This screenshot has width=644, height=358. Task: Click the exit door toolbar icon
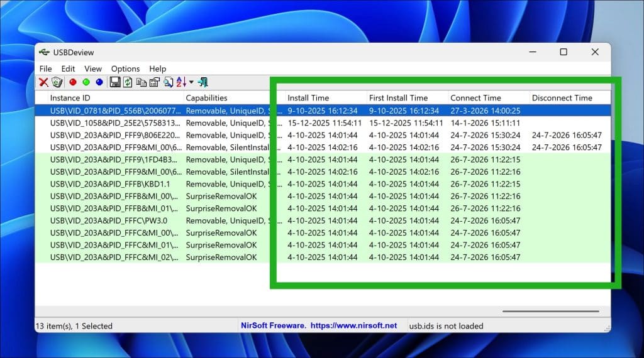pos(203,82)
